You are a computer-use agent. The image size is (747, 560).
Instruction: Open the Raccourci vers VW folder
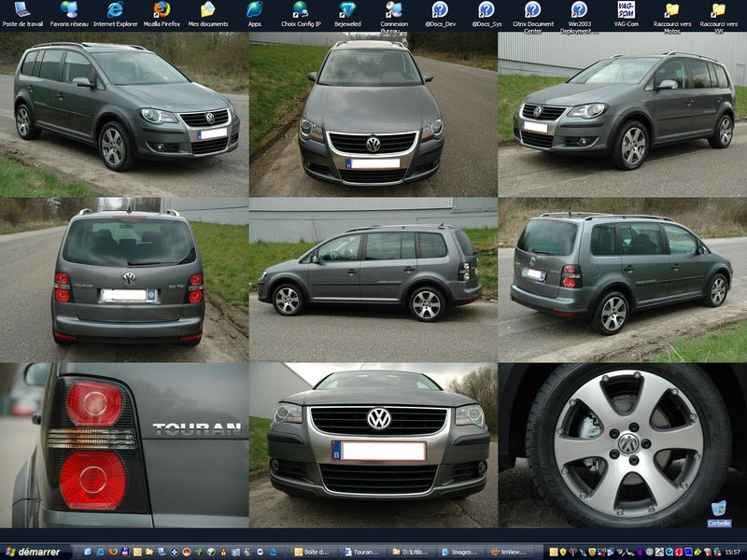click(x=718, y=17)
